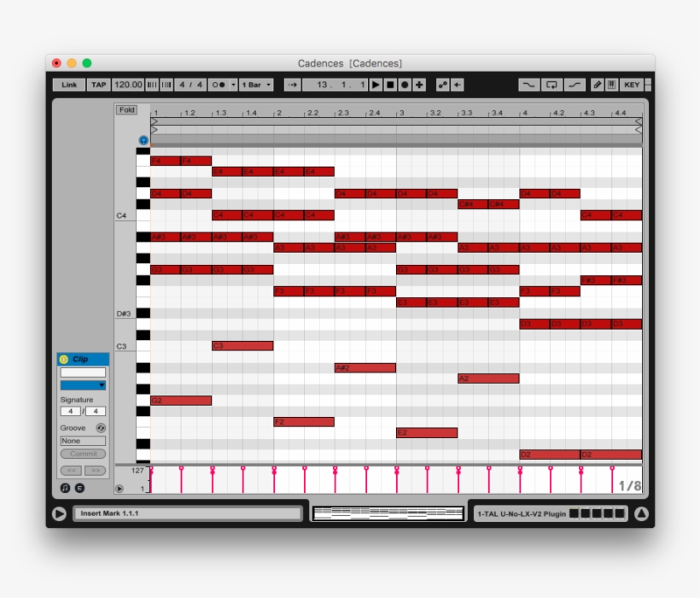
Task: Click the MIDI Arrangement Overdub plus icon
Action: [x=418, y=85]
